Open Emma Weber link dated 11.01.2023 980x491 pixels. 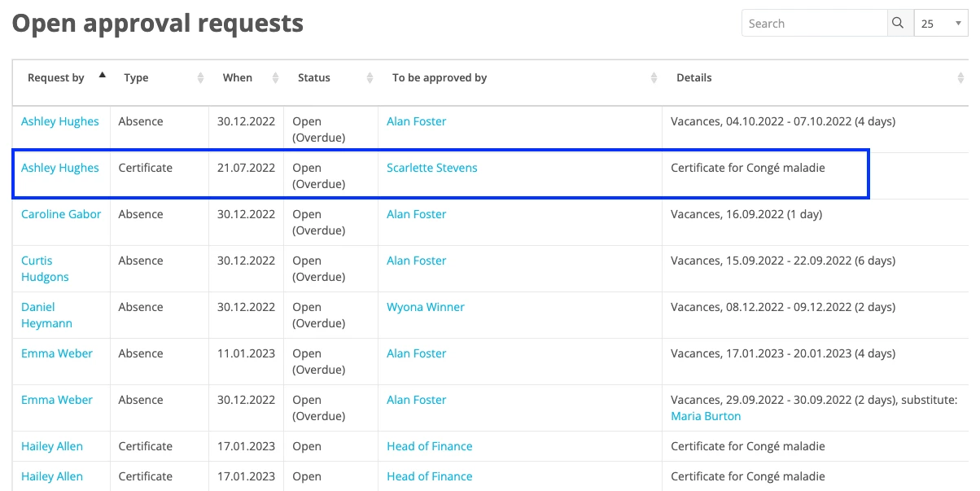(57, 353)
